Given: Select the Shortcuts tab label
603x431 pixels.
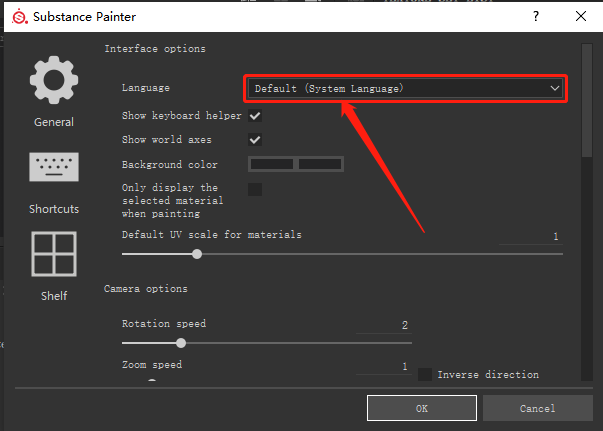Looking at the screenshot, I should point(54,209).
